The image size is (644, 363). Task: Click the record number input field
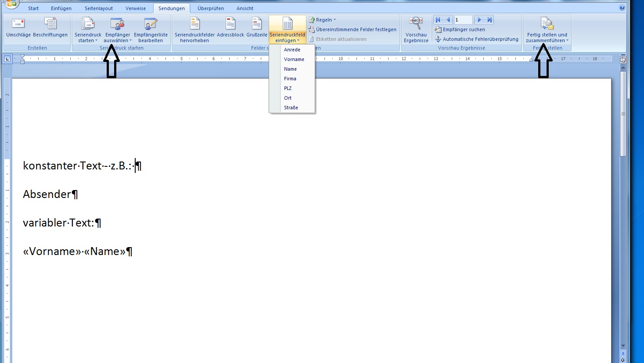(x=463, y=20)
